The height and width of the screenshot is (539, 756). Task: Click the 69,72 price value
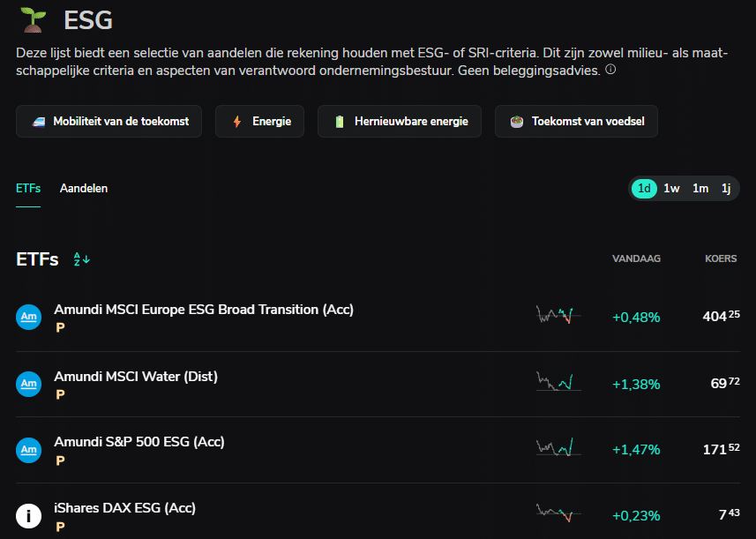pos(724,383)
